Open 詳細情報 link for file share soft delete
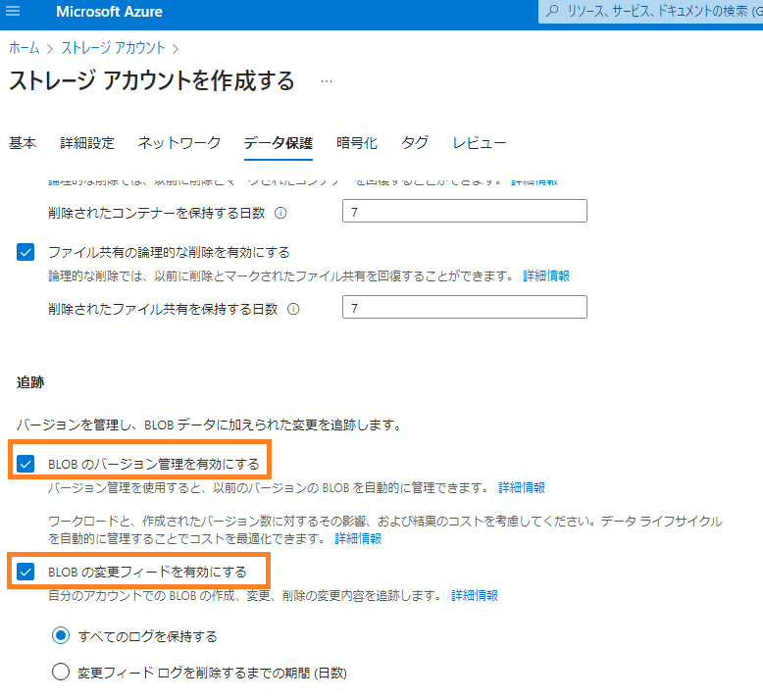The width and height of the screenshot is (763, 700). (x=546, y=275)
